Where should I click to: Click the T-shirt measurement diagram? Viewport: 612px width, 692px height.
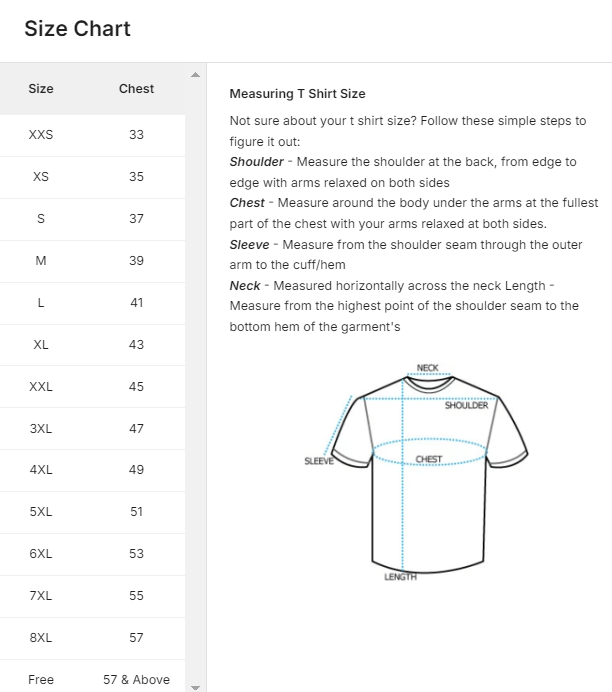coord(410,470)
